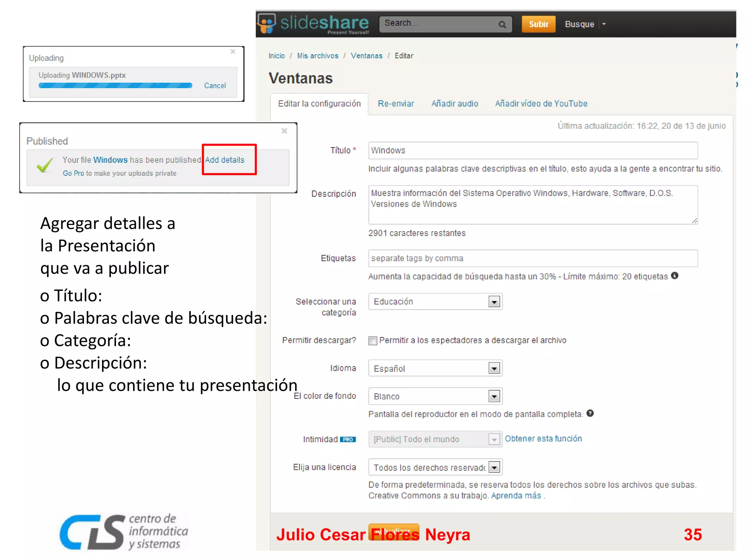Click the Inicio breadcrumb link

pyautogui.click(x=276, y=56)
